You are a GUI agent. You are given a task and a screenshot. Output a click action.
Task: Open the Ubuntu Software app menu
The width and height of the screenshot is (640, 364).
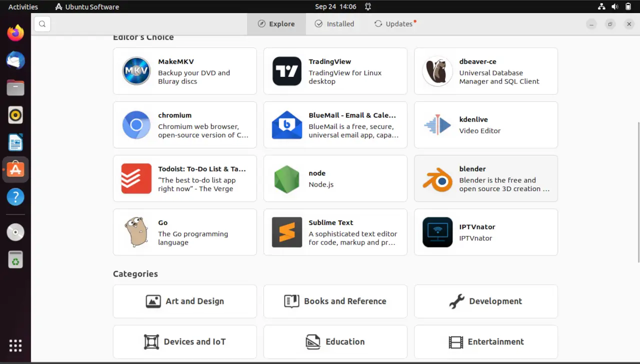(x=87, y=6)
